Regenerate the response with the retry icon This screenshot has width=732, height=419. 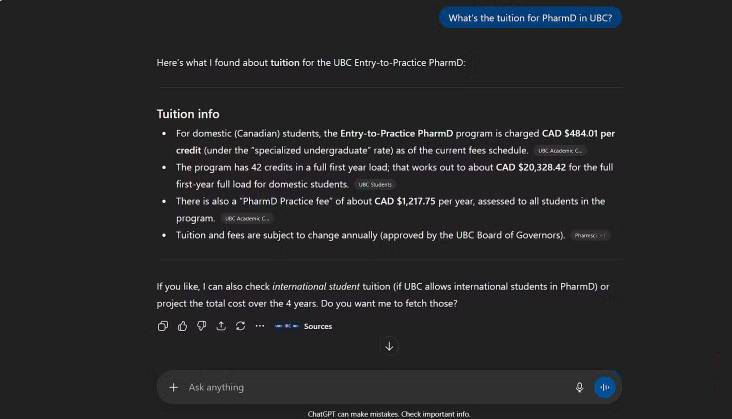pyautogui.click(x=240, y=326)
